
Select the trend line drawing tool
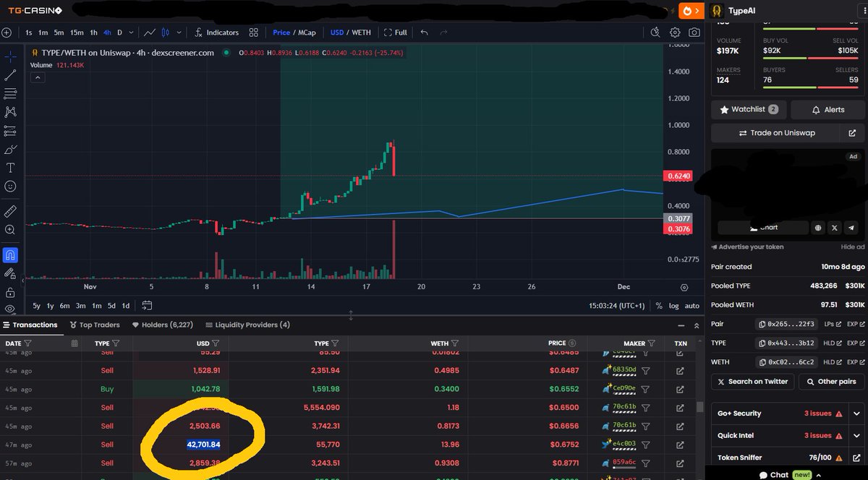[10, 75]
